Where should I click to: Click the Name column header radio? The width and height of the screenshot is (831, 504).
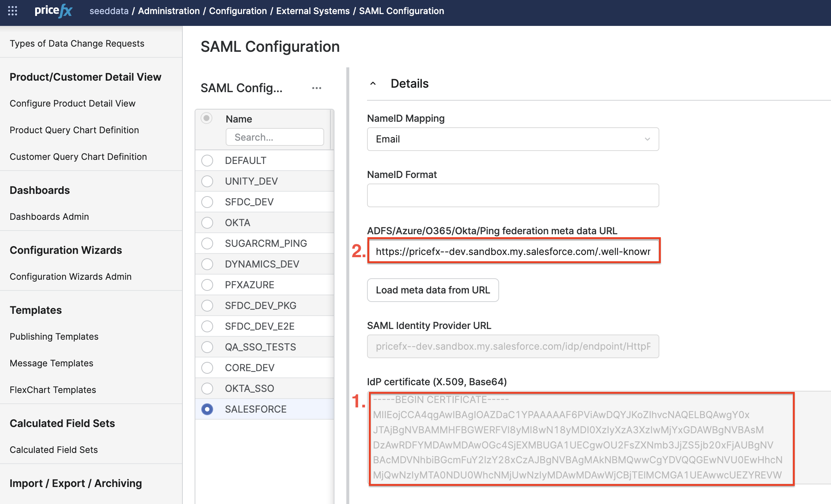tap(206, 118)
